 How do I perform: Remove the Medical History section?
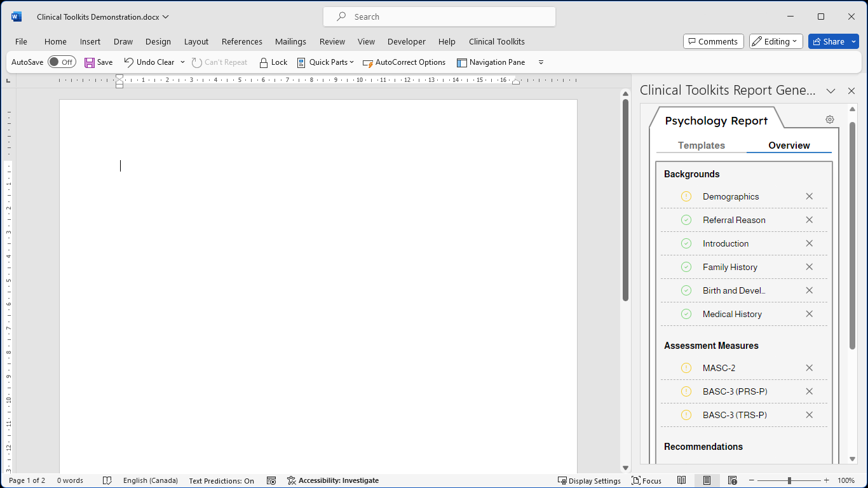(x=810, y=314)
